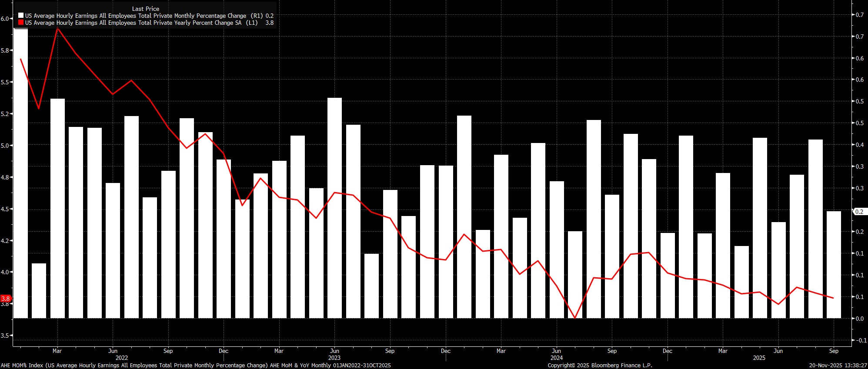
Task: Click the 2023 year label on the x-axis
Action: (334, 358)
